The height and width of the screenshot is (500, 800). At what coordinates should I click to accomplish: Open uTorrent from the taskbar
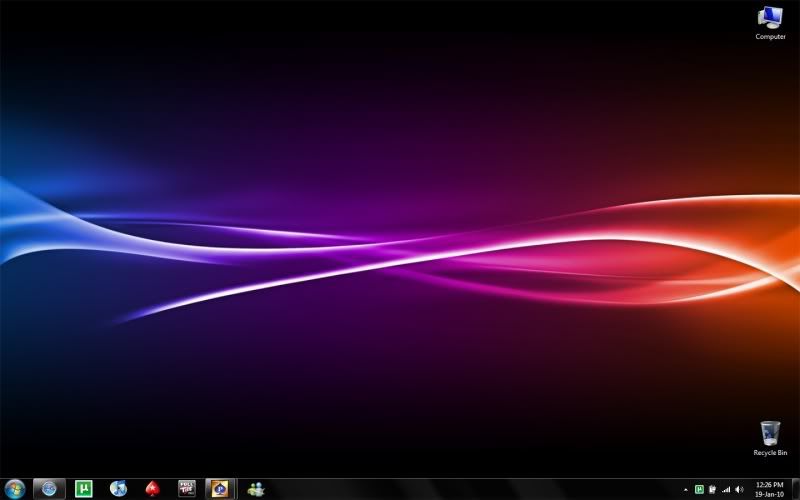[84, 489]
